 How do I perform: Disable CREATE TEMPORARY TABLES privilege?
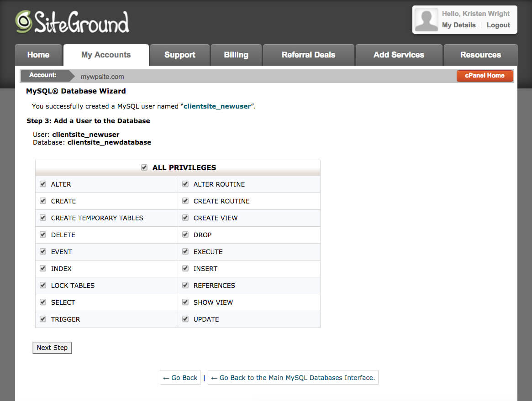click(x=43, y=218)
